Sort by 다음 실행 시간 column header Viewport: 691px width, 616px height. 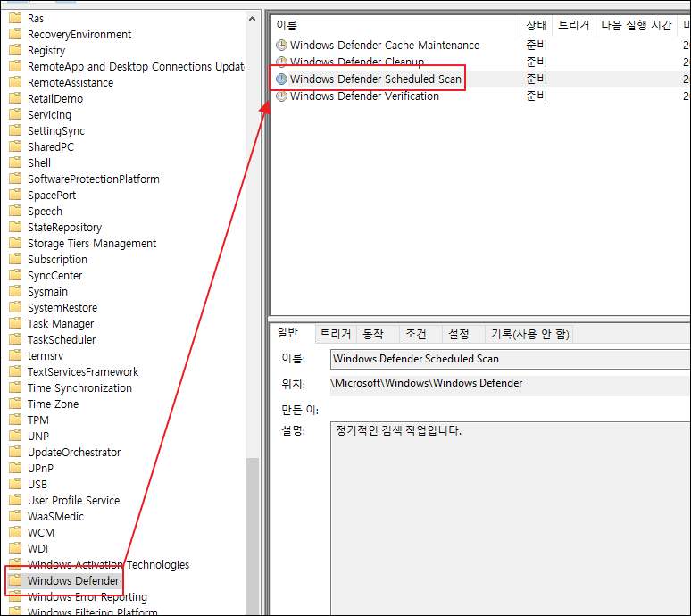tap(636, 25)
